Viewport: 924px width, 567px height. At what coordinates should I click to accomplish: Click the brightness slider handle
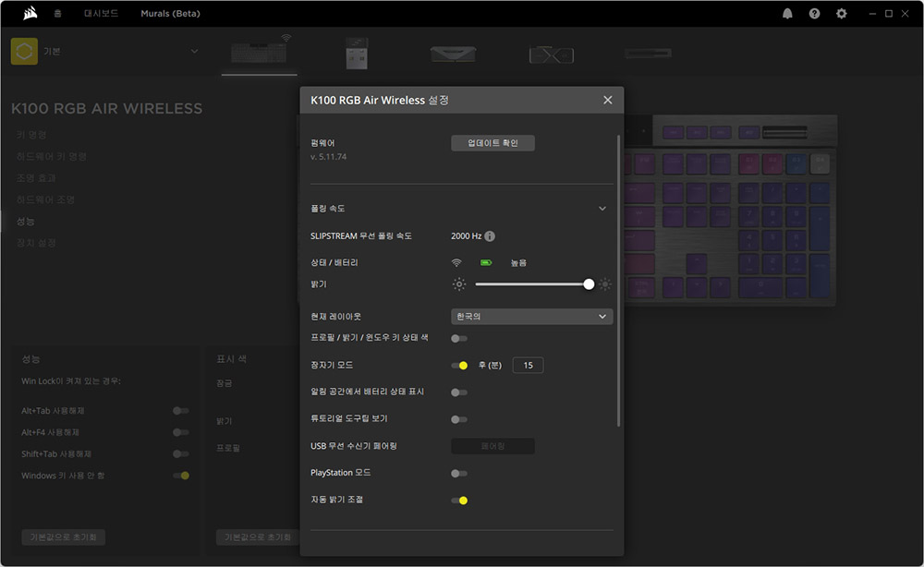[x=589, y=284]
